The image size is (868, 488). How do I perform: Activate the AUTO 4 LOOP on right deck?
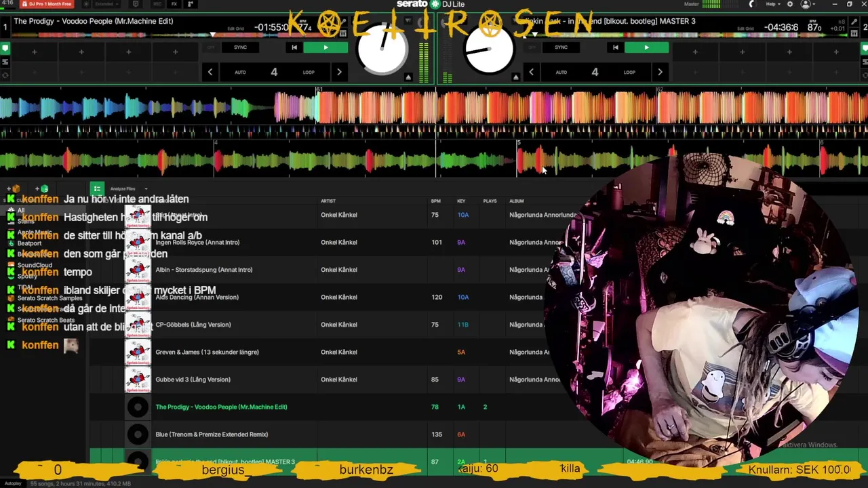click(595, 72)
